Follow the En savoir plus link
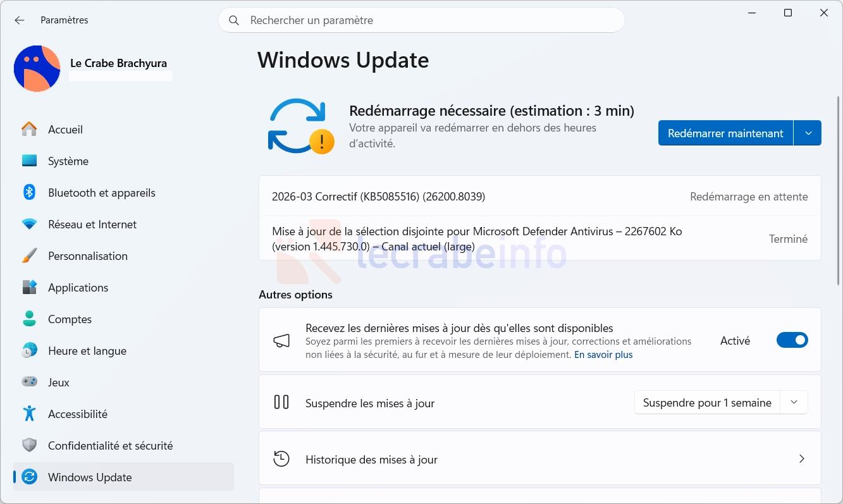Screen dimensions: 843x504 (x=603, y=355)
